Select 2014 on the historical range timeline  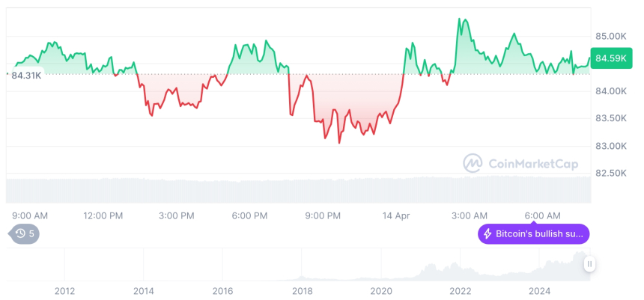point(143,290)
